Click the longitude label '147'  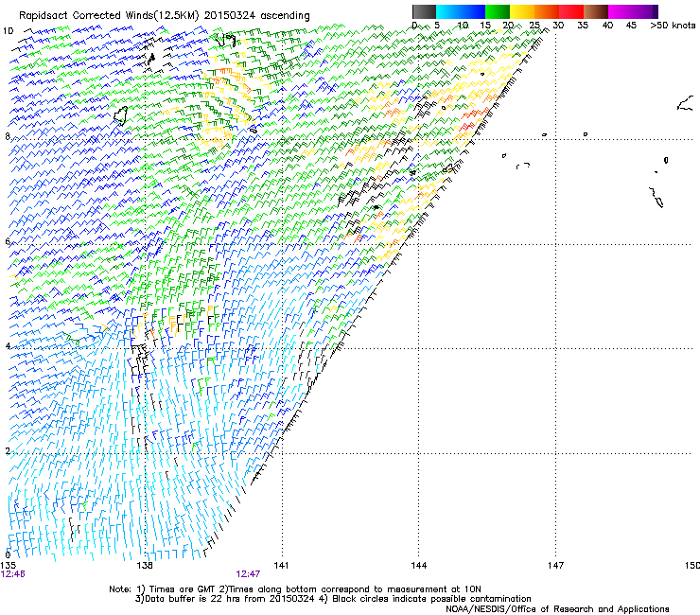555,566
